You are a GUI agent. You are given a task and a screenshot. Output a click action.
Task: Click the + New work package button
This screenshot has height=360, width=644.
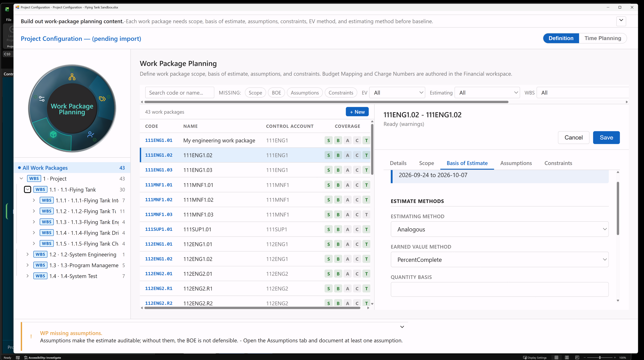[357, 112]
